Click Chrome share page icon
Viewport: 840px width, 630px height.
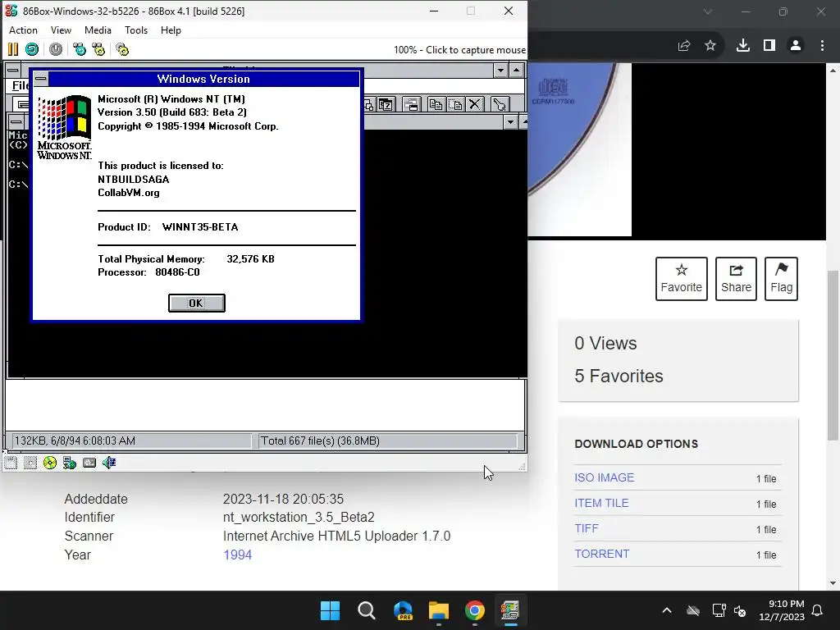point(684,46)
